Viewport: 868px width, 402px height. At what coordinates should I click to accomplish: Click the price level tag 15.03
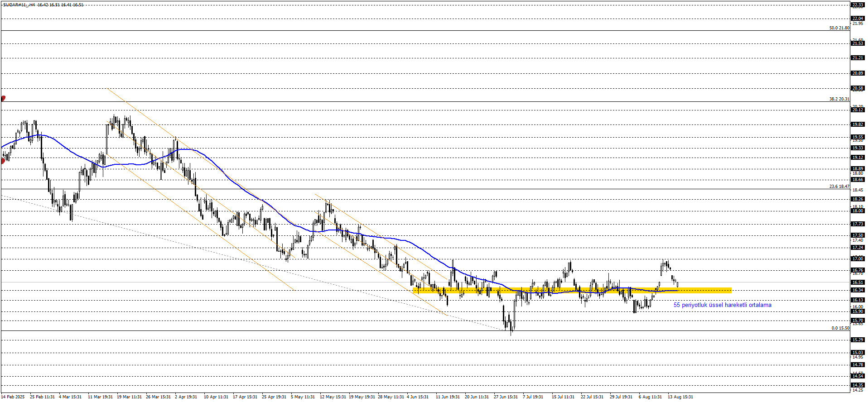click(858, 353)
